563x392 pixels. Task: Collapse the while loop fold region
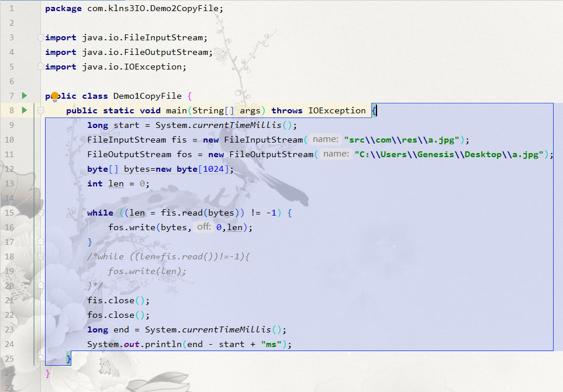pyautogui.click(x=39, y=211)
